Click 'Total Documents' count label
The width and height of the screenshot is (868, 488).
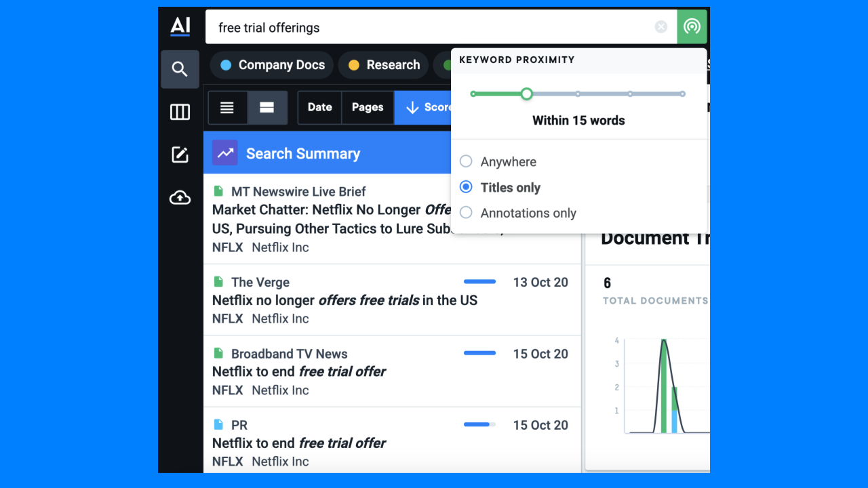655,300
